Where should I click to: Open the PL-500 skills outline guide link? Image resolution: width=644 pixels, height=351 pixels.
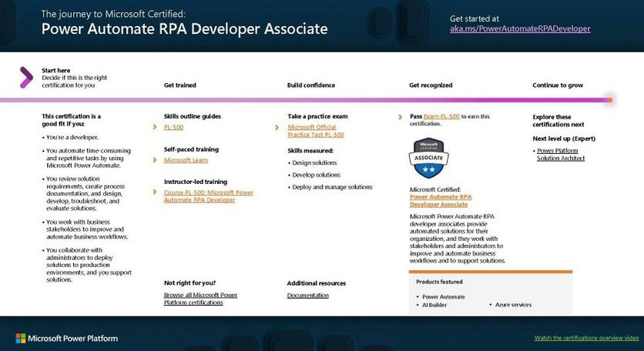click(x=173, y=127)
